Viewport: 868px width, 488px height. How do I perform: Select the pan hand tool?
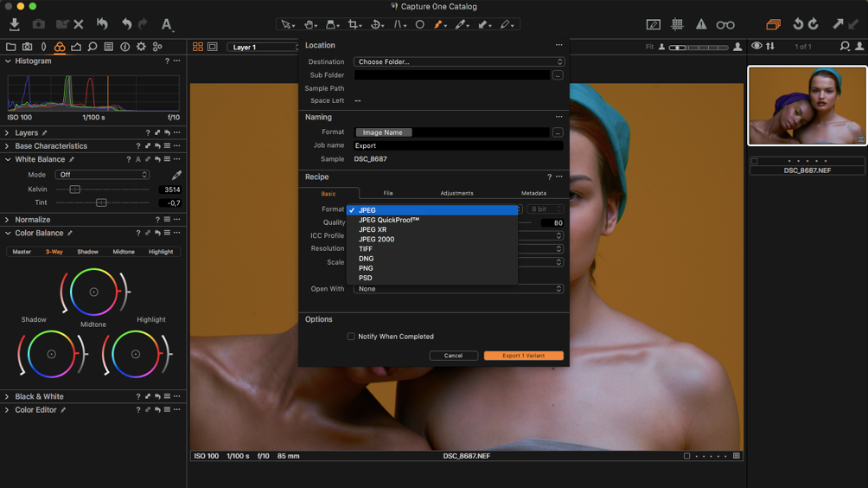[309, 24]
